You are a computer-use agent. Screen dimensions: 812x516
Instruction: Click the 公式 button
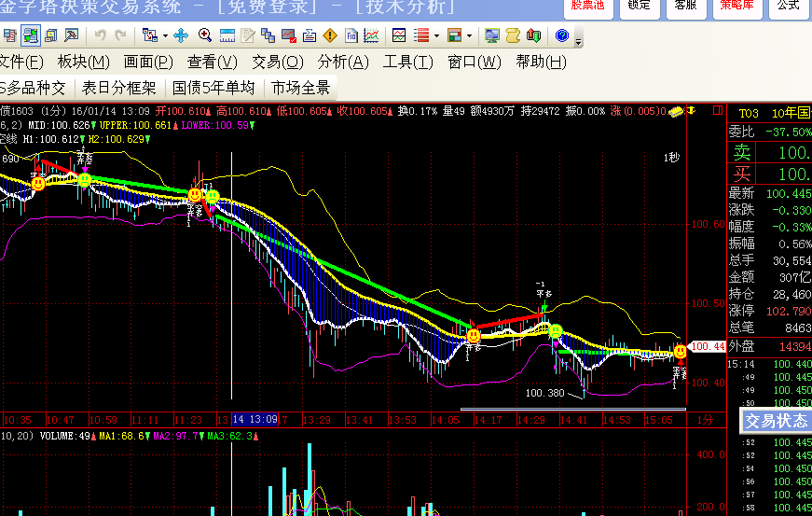click(789, 7)
